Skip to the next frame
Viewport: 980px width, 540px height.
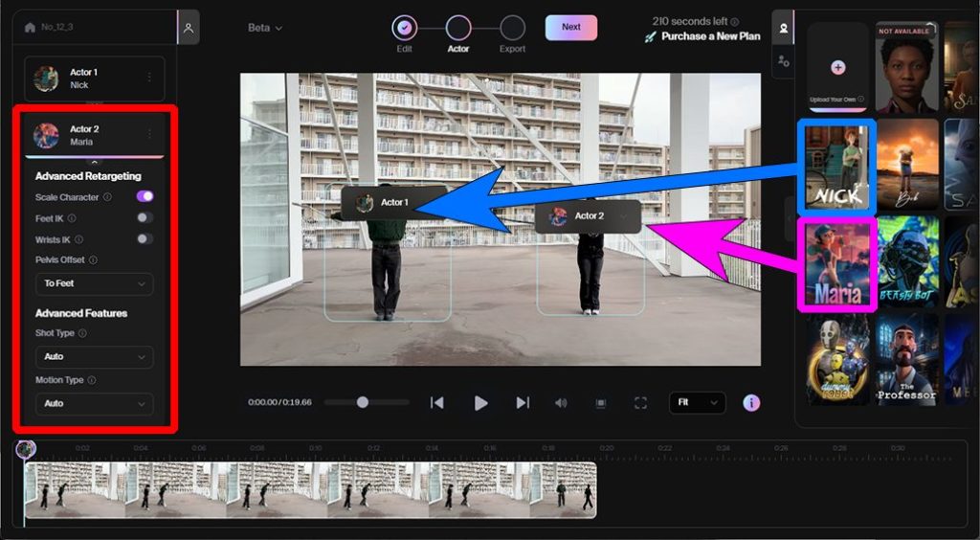click(523, 403)
